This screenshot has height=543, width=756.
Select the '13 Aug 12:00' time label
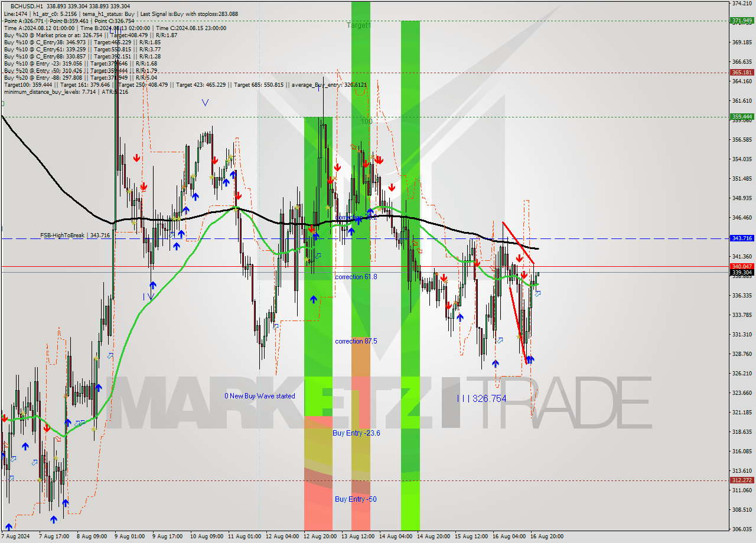[x=358, y=537]
